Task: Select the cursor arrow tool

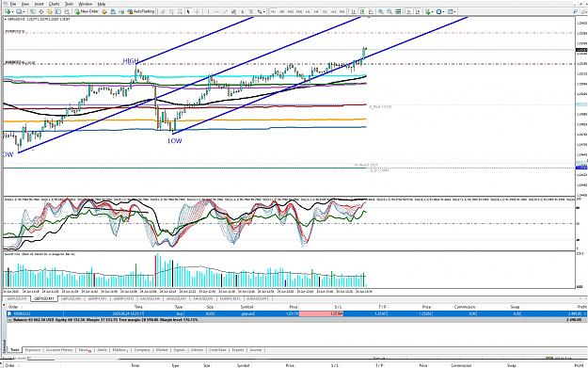Action: click(x=188, y=11)
